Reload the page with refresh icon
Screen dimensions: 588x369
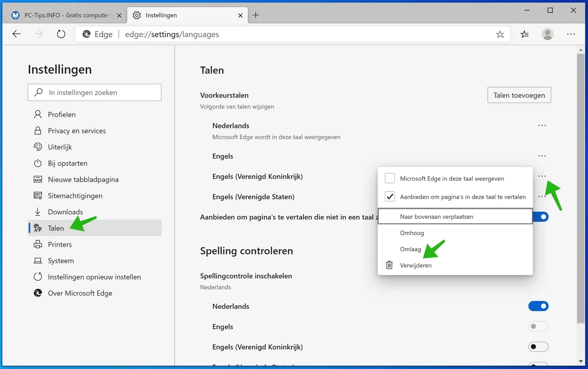coord(61,34)
